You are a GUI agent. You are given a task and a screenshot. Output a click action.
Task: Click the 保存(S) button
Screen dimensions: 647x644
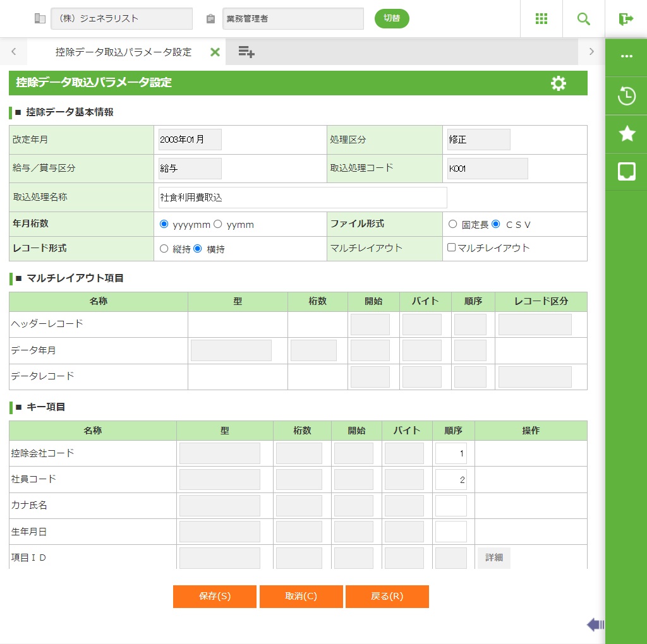215,597
